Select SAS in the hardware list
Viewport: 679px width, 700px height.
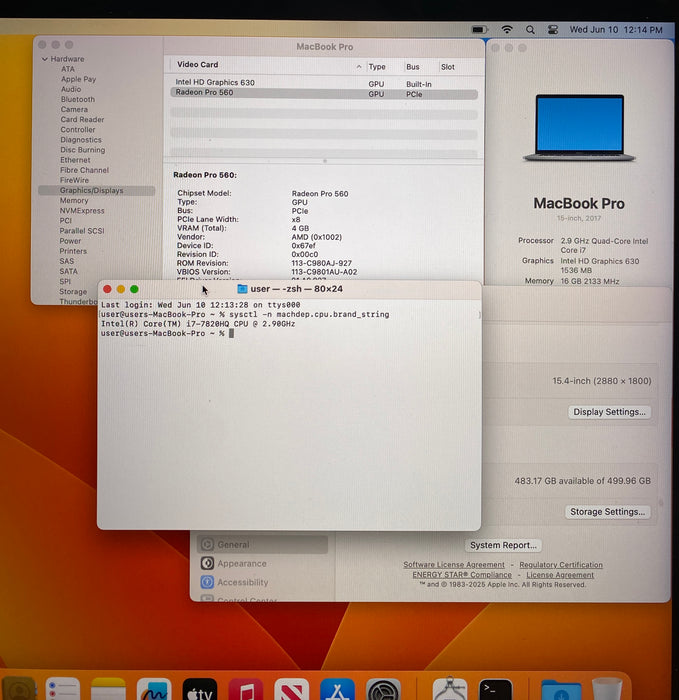67,261
